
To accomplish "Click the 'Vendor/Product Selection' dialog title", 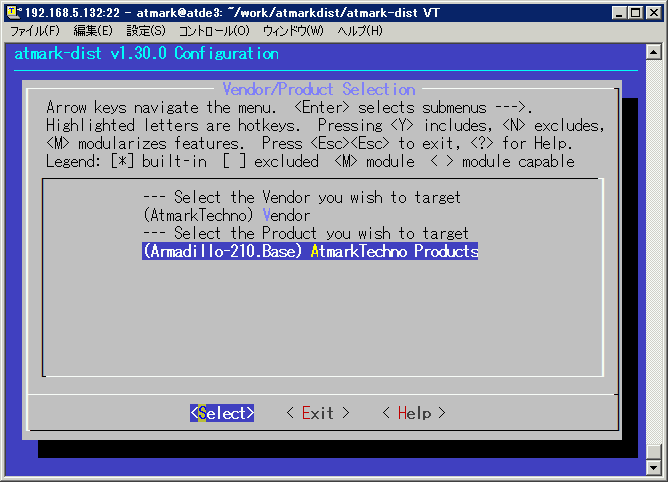I will (319, 89).
